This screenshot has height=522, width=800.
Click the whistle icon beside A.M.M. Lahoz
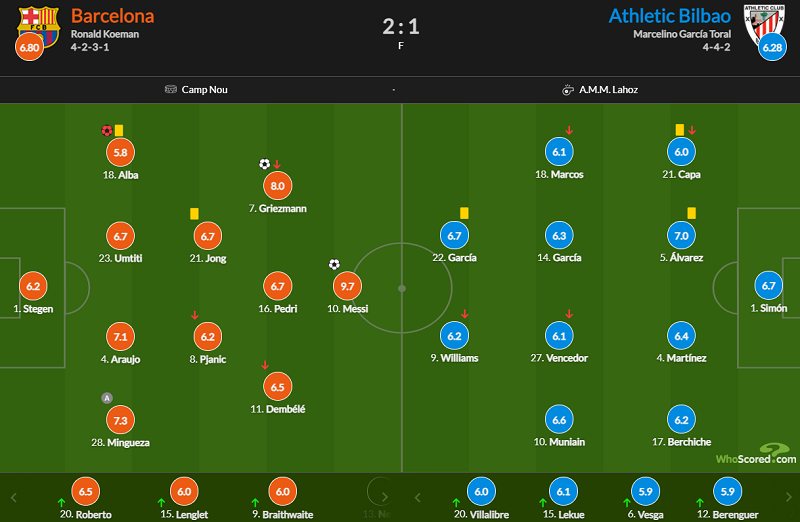(x=568, y=90)
